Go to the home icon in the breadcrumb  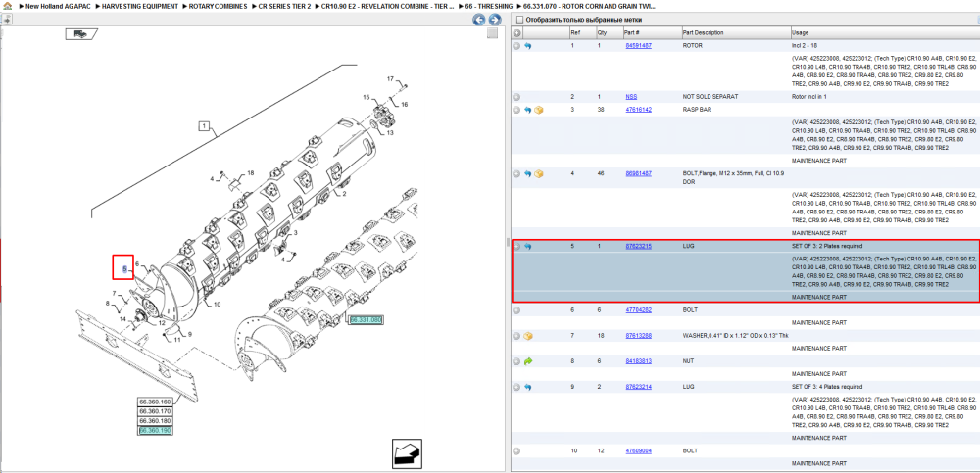coord(7,5)
